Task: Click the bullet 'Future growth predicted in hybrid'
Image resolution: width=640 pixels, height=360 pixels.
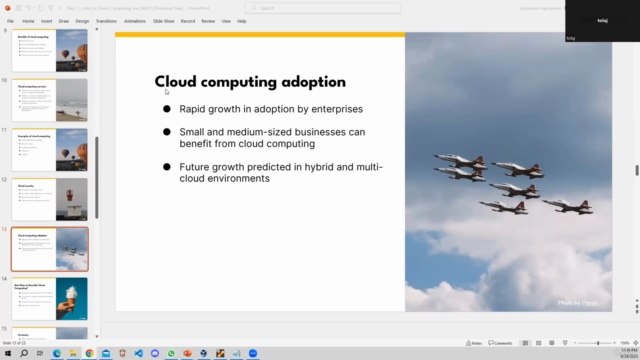Action: [x=281, y=173]
